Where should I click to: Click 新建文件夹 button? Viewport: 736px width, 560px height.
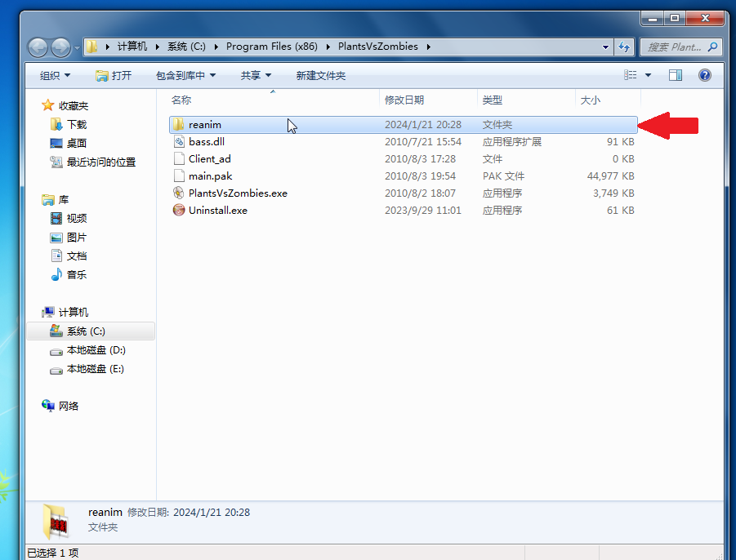coord(320,76)
